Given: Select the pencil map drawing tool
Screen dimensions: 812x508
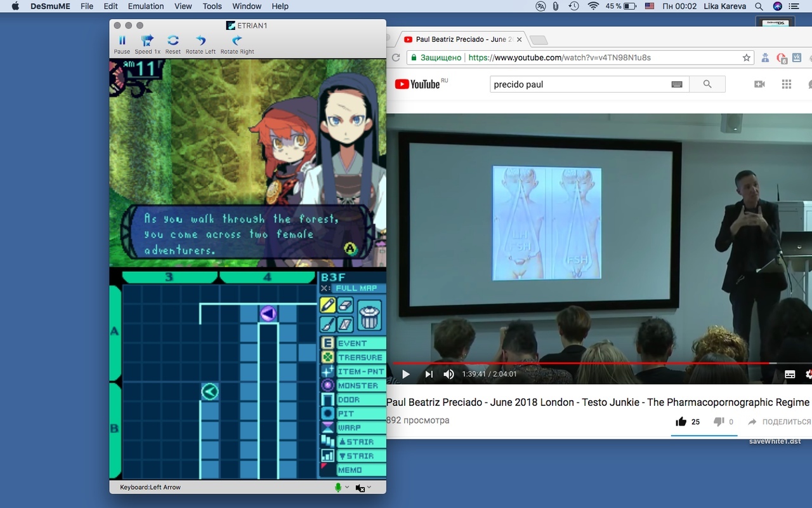Looking at the screenshot, I should (x=327, y=305).
